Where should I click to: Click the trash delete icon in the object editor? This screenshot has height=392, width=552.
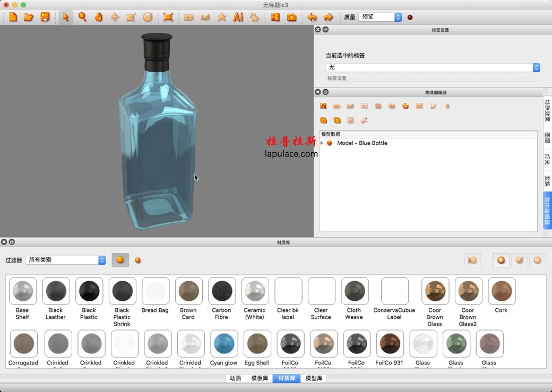coord(447,106)
